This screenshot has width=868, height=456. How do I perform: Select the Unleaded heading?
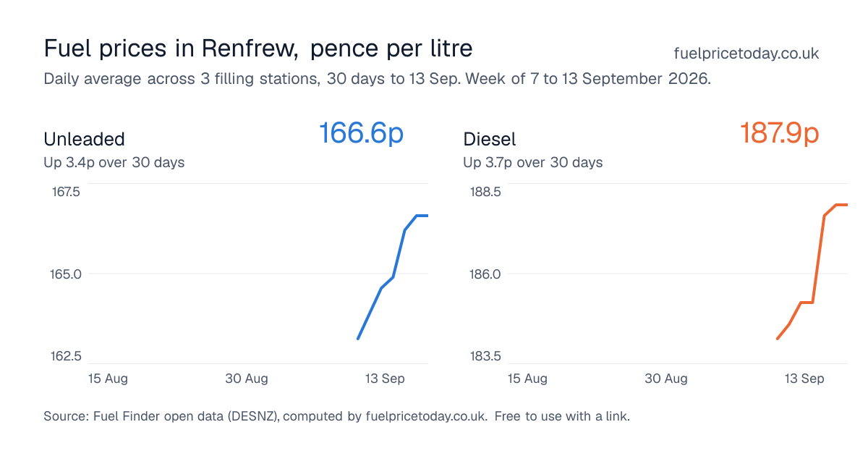[84, 139]
